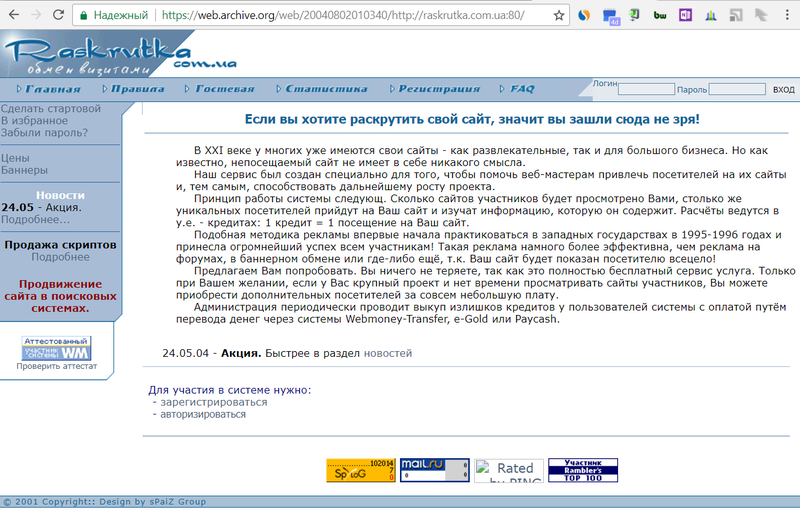Focus the Пароль input field
800x514 pixels.
[x=737, y=89]
